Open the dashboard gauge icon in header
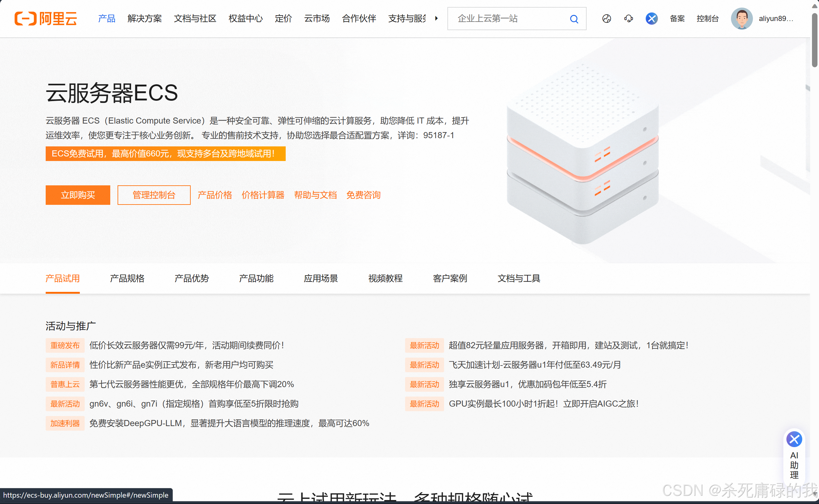This screenshot has width=819, height=504. 606,19
